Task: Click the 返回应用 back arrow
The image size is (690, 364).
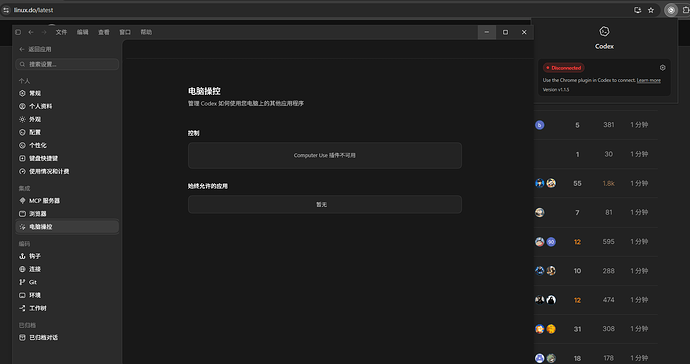Action: tap(22, 49)
